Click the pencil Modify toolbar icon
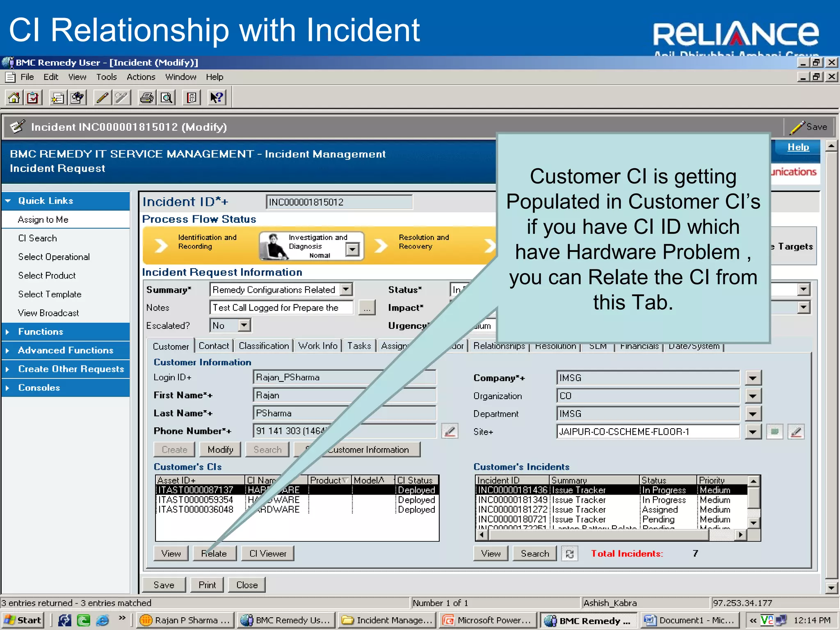 pos(102,98)
